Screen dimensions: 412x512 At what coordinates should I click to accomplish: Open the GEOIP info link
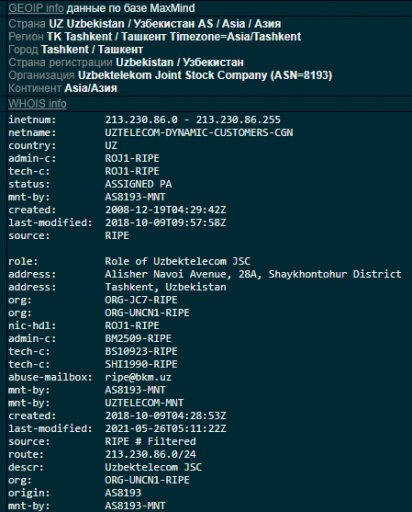pyautogui.click(x=36, y=8)
